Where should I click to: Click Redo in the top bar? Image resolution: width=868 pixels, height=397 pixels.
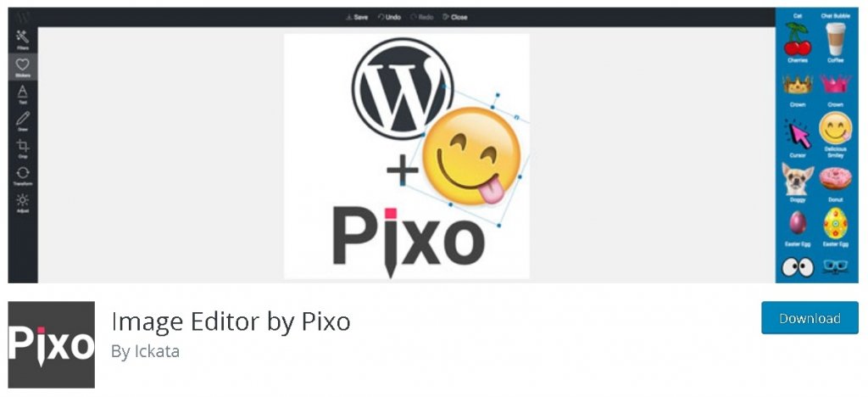click(x=422, y=17)
